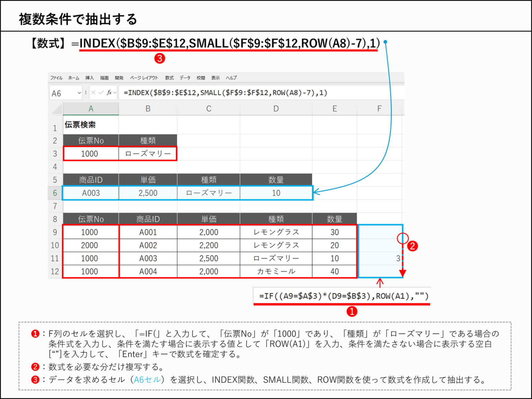Expand the chevron next to the fx icon
Image resolution: width=532 pixels, height=399 pixels.
pyautogui.click(x=114, y=92)
